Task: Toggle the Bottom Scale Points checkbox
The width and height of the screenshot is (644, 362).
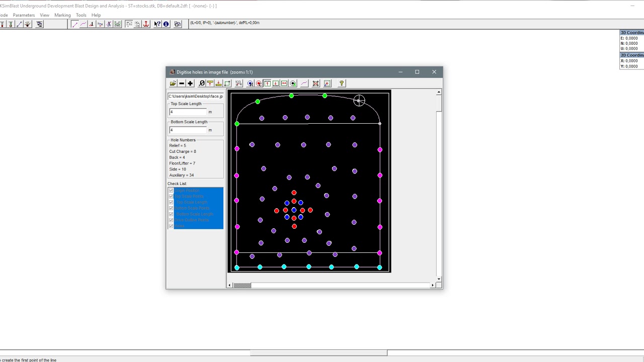Action: (x=171, y=208)
